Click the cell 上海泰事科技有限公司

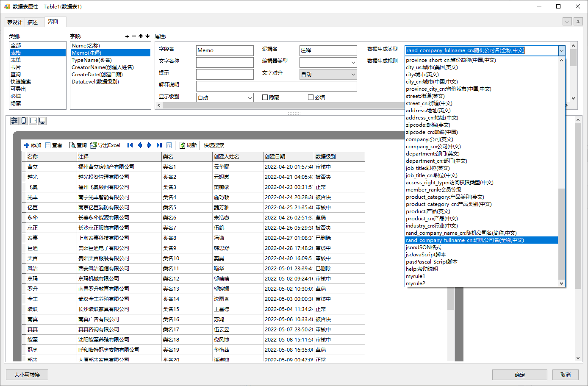tap(119, 238)
